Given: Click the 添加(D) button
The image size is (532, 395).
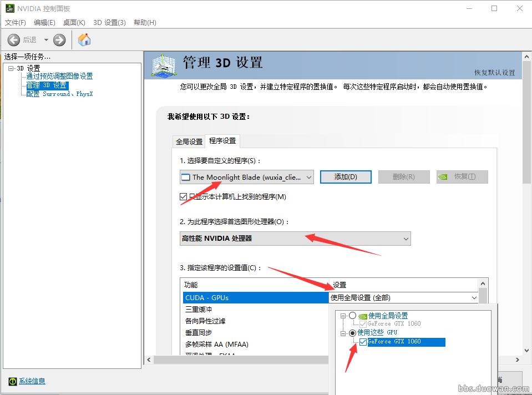Looking at the screenshot, I should [345, 177].
